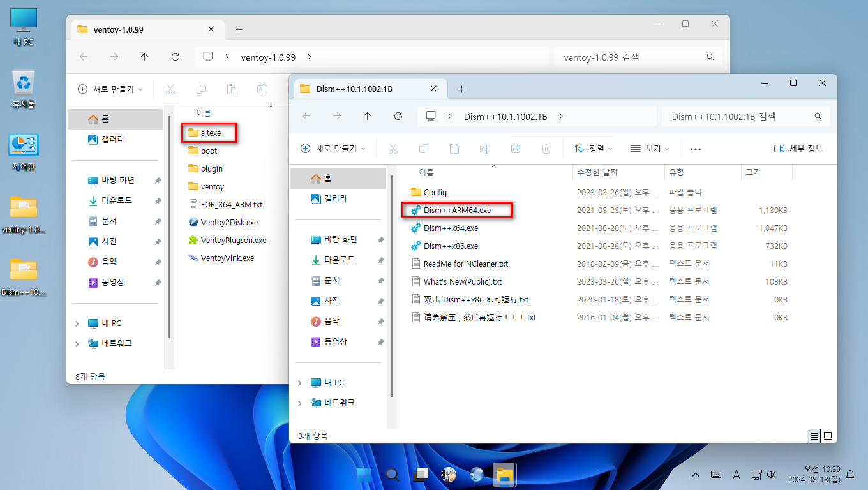Click Refresh in ventoy window

[176, 57]
